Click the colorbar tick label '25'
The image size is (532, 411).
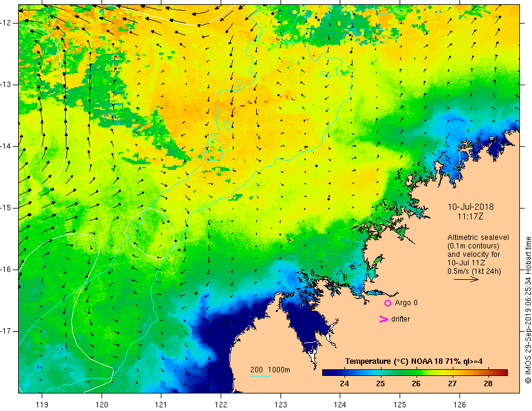point(380,384)
